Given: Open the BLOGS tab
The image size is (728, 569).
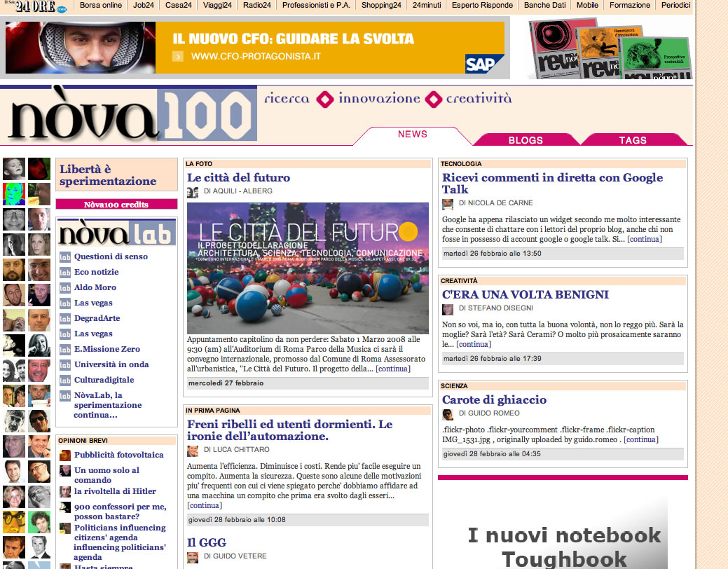Looking at the screenshot, I should [x=526, y=140].
